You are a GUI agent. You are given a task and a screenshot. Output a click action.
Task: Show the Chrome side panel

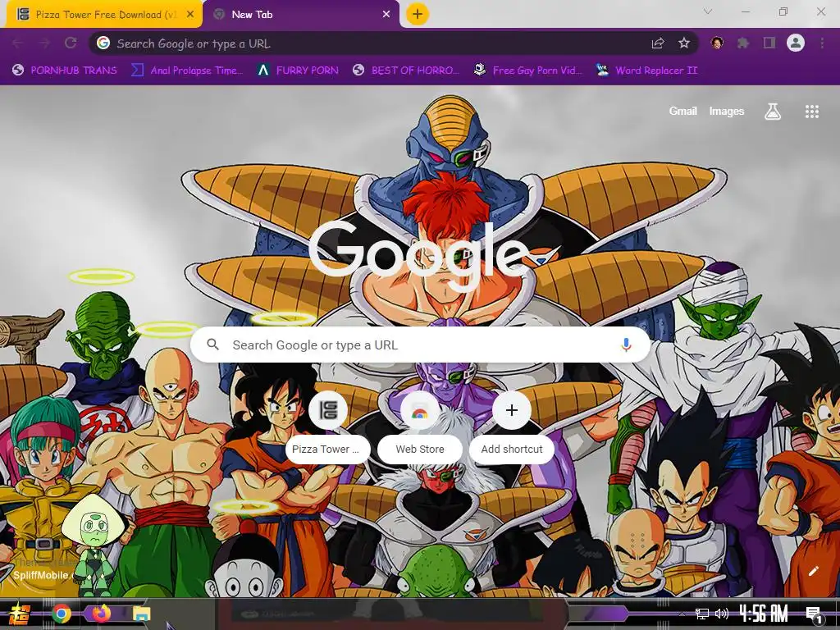click(769, 43)
